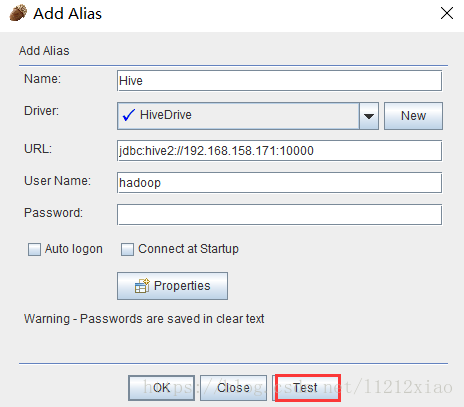Viewport: 464px width, 407px height.
Task: Click the blue checkmark icon beside HiveDrive
Action: [129, 115]
